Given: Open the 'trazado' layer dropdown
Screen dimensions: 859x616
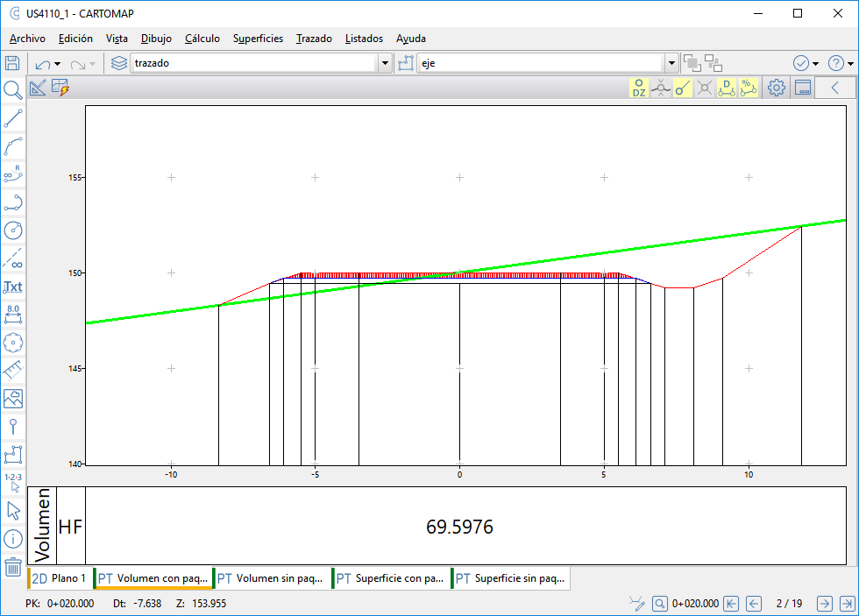Looking at the screenshot, I should tap(385, 63).
